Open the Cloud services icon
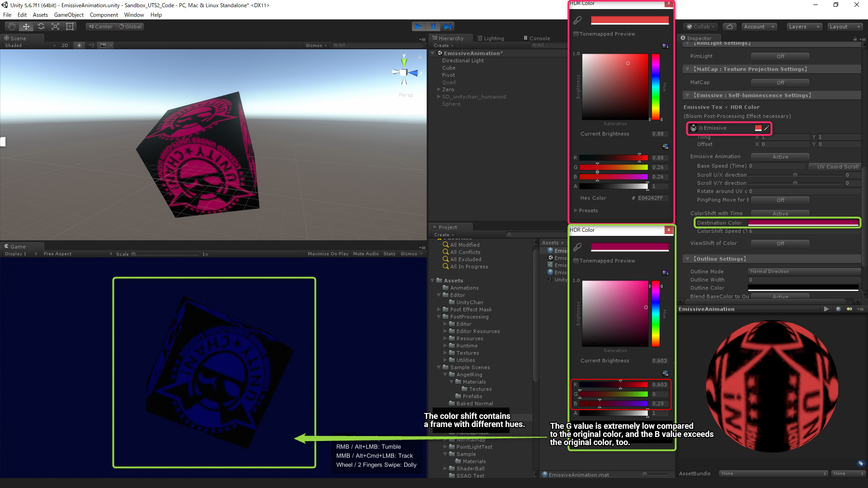868x488 pixels. pyautogui.click(x=729, y=27)
